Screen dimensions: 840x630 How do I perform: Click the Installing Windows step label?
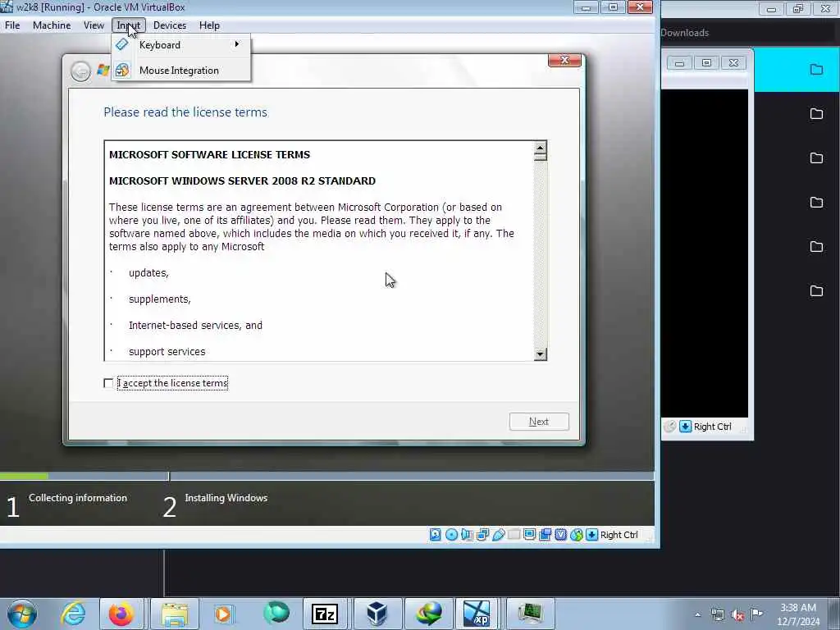(x=226, y=498)
